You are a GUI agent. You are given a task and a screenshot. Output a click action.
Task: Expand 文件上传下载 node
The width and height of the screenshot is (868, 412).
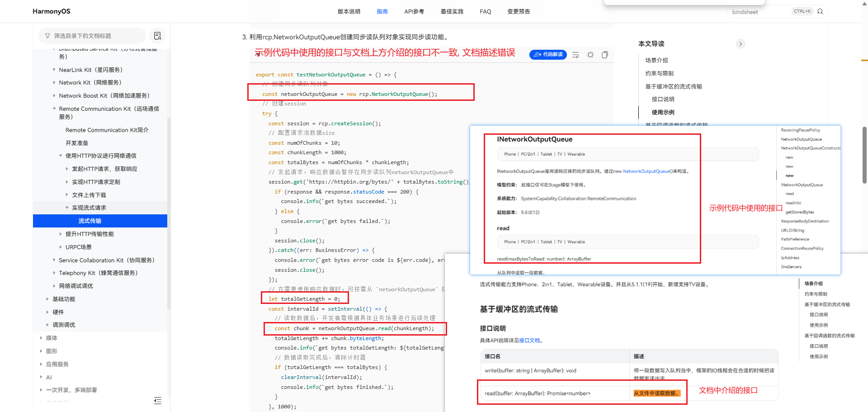pos(67,195)
